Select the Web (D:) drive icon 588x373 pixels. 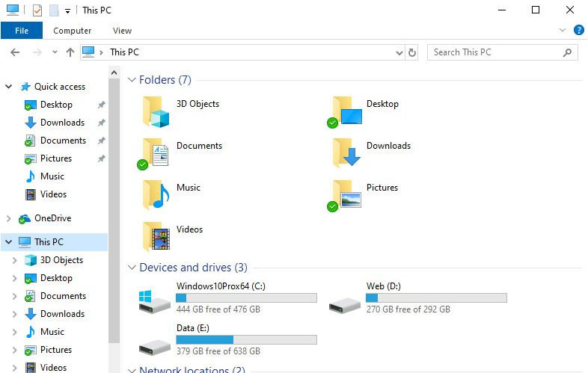click(x=345, y=305)
